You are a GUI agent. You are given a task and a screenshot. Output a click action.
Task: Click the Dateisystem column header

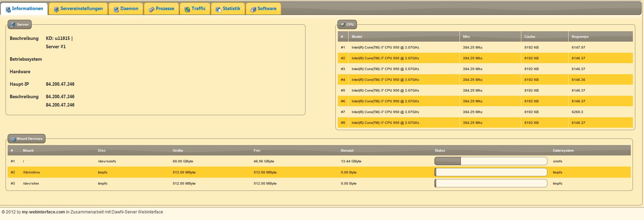click(563, 151)
